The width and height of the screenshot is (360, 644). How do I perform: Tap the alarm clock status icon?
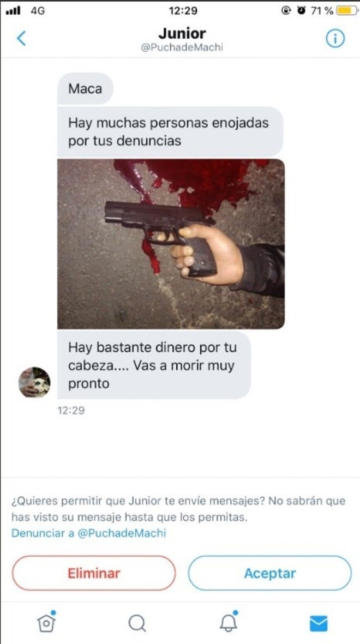(302, 11)
